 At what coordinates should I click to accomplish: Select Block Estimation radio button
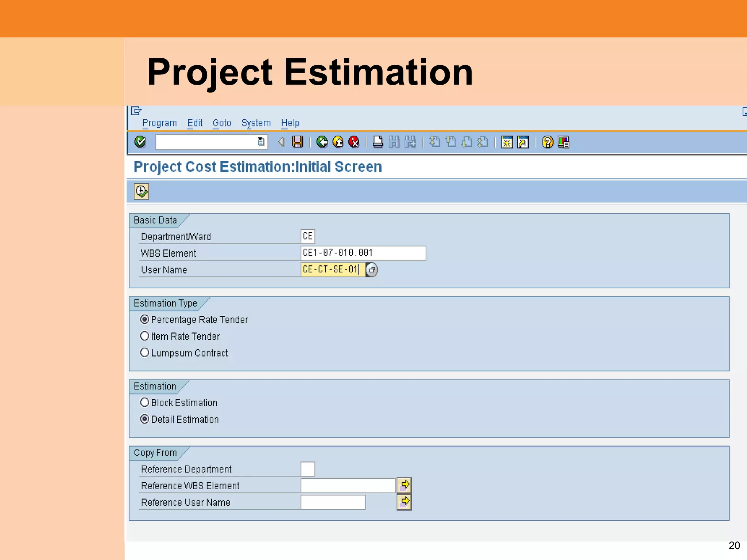144,402
